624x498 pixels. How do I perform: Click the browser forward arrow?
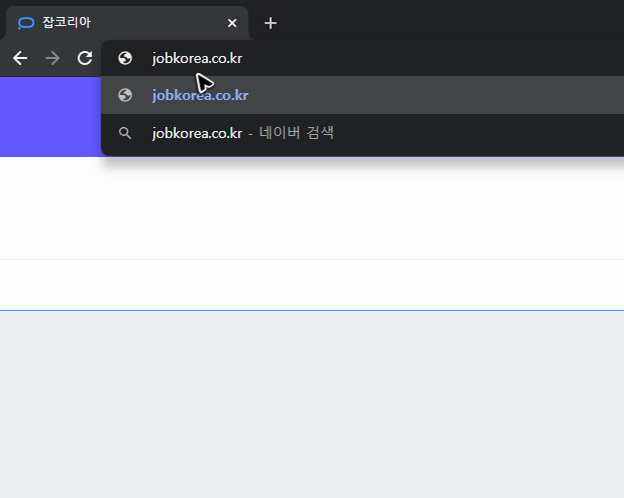[x=52, y=58]
